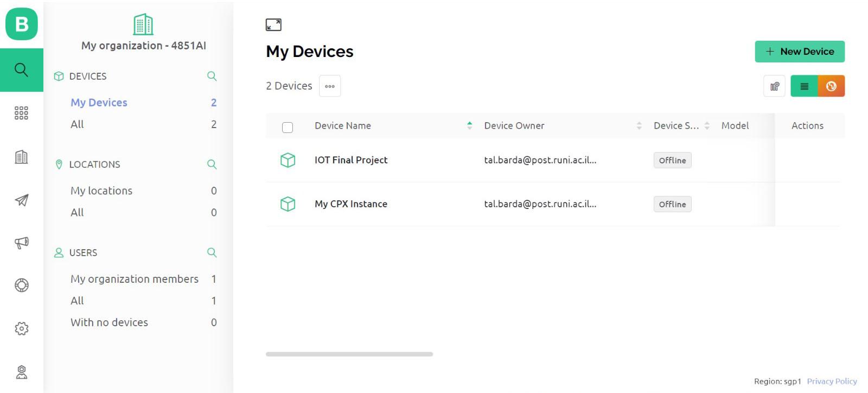Open announcements via the megaphone icon
Viewport: 868px width, 393px height.
(x=21, y=243)
